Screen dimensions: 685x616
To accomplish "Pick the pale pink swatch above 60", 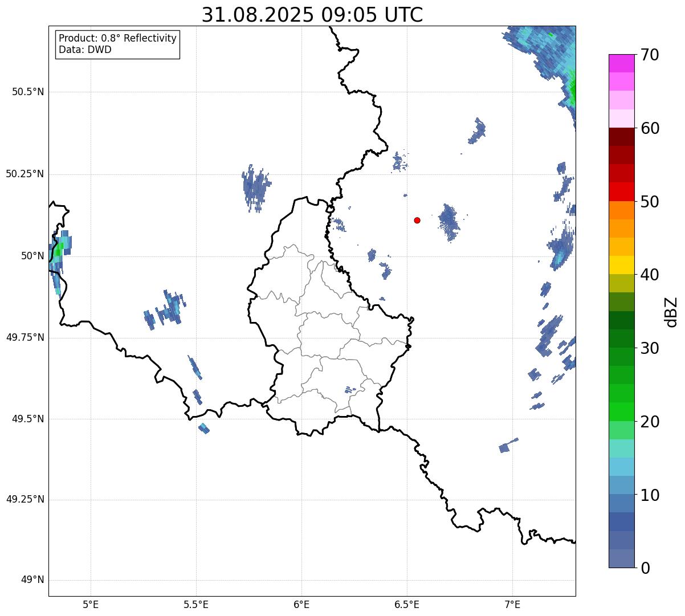I will point(621,119).
